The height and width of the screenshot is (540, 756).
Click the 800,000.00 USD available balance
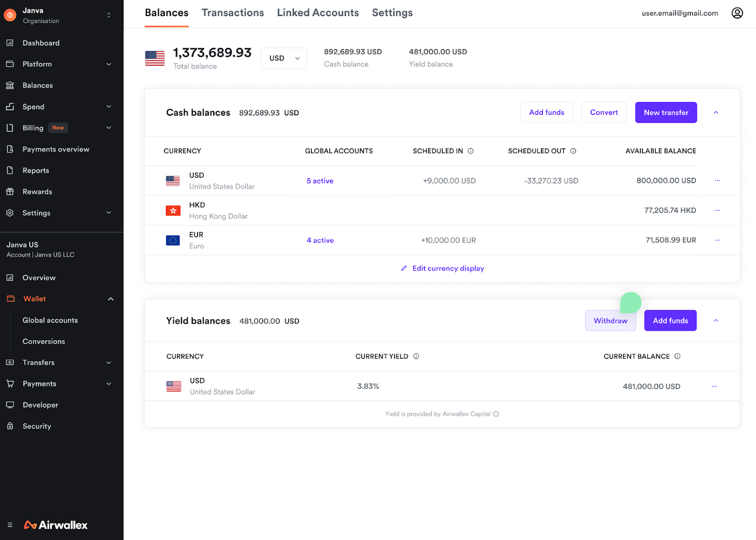pos(666,180)
